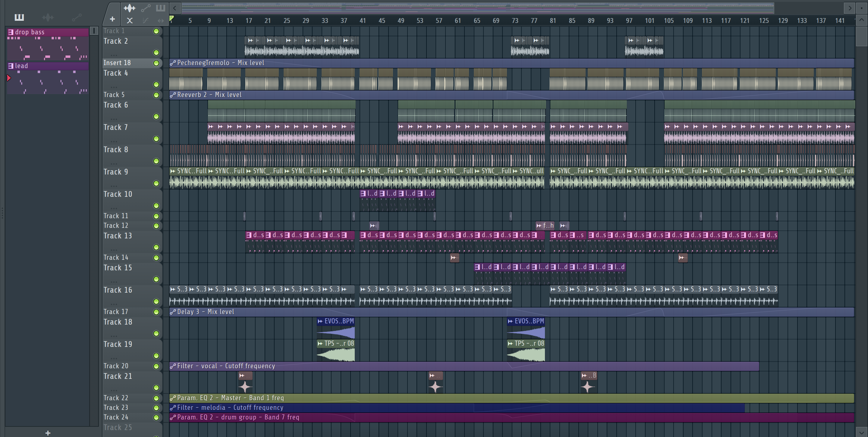Mute Track 9 using its green LED
Viewport: 868px width, 437px height.
point(156,183)
